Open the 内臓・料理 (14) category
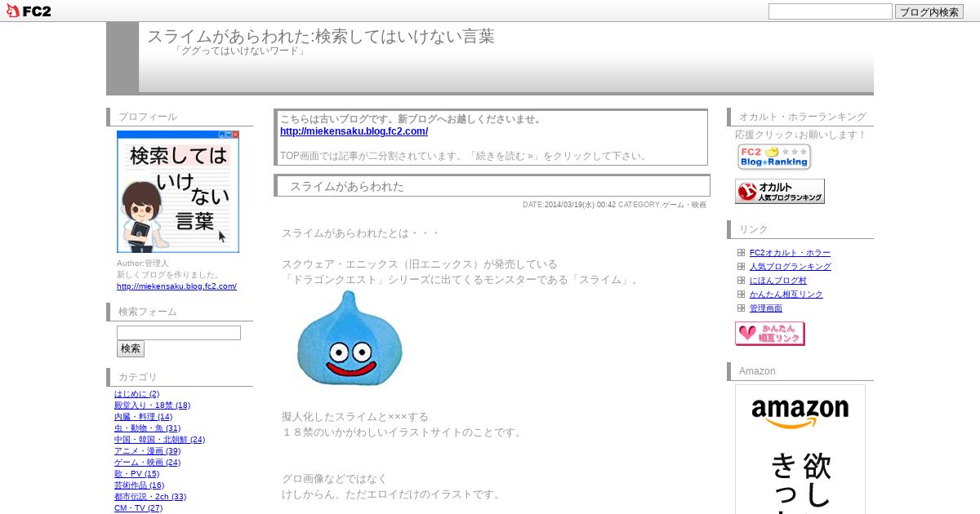Screen dimensions: 980x514 click(x=144, y=417)
